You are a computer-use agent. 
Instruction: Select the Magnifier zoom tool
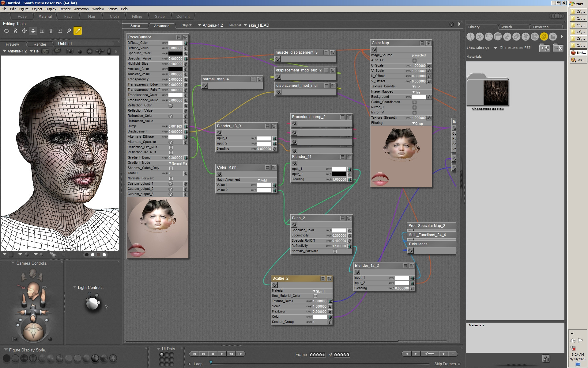pos(69,31)
